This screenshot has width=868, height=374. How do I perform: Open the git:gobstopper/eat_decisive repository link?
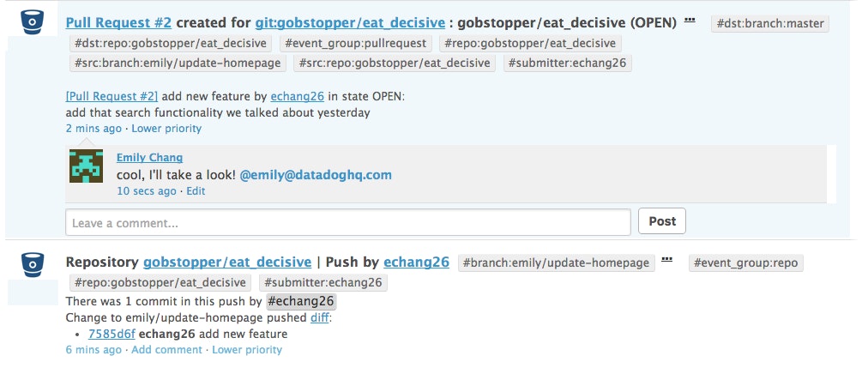coord(350,21)
